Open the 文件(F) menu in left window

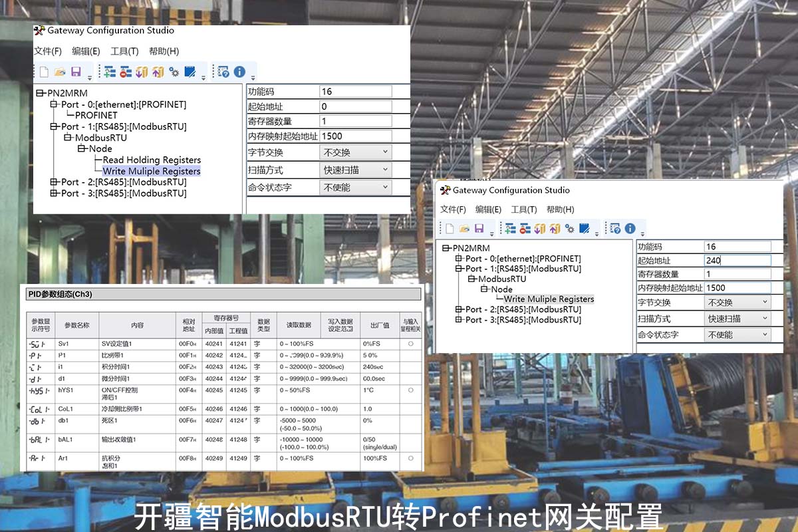[x=48, y=51]
